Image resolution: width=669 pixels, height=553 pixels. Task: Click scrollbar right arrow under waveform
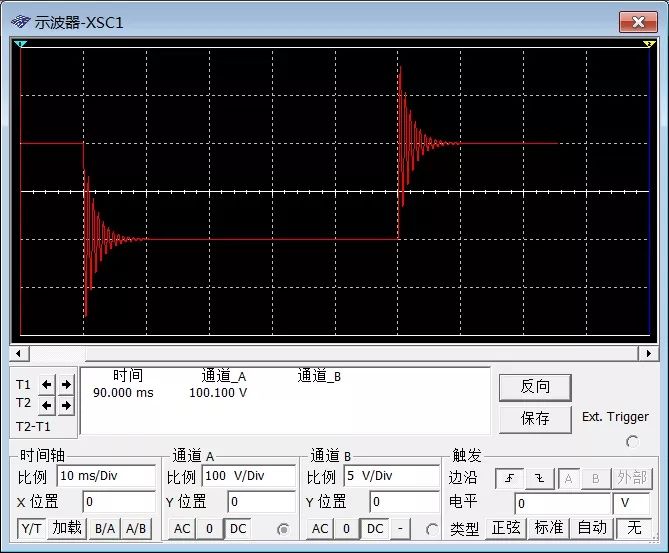pyautogui.click(x=649, y=353)
